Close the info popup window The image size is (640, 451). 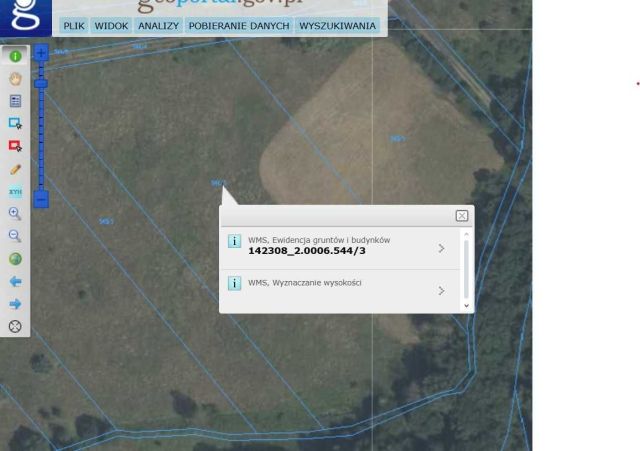pyautogui.click(x=462, y=216)
